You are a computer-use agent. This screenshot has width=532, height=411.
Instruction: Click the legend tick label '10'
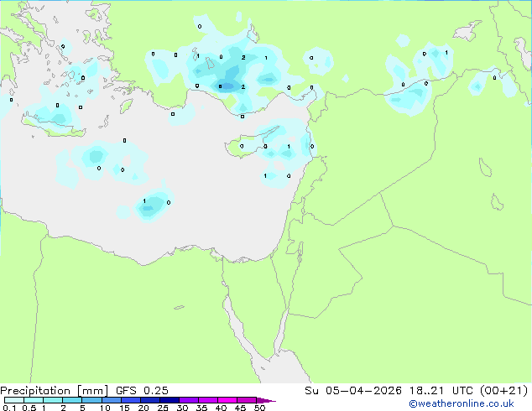point(105,408)
